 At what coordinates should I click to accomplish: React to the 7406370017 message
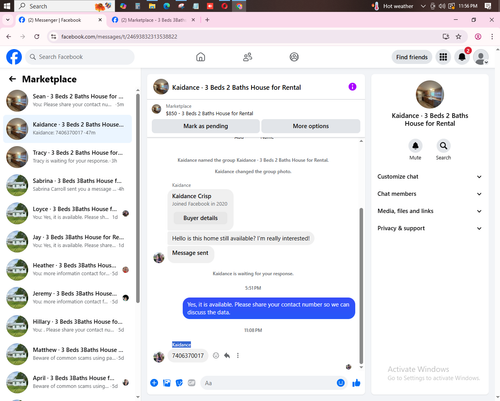(x=216, y=356)
